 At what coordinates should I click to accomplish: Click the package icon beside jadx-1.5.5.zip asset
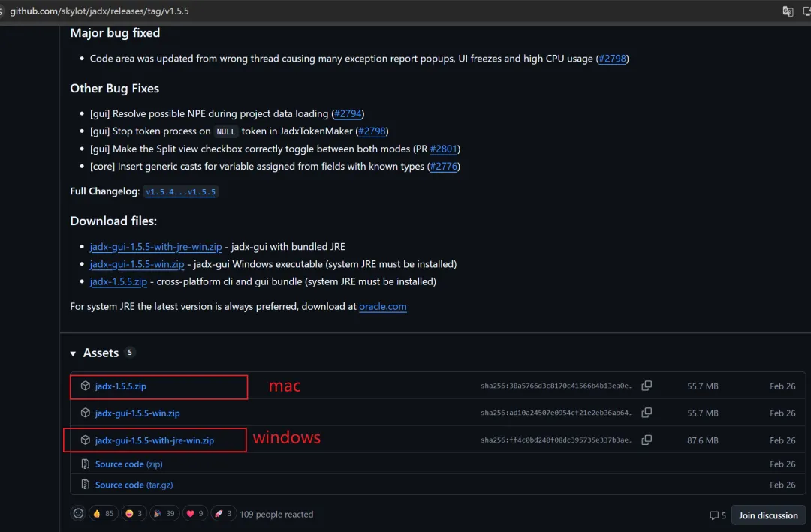point(86,386)
